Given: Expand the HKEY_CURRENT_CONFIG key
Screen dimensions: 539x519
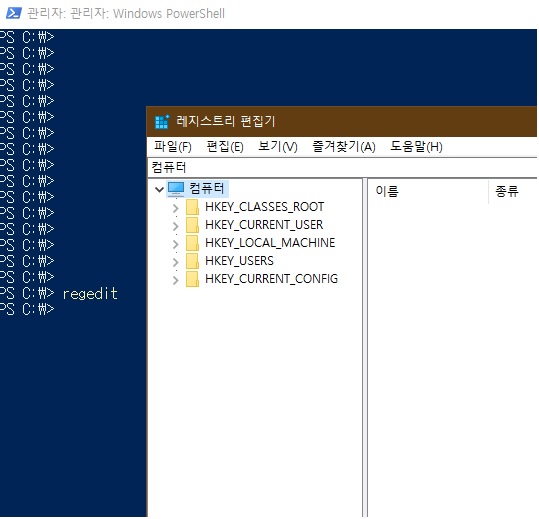Looking at the screenshot, I should point(176,280).
